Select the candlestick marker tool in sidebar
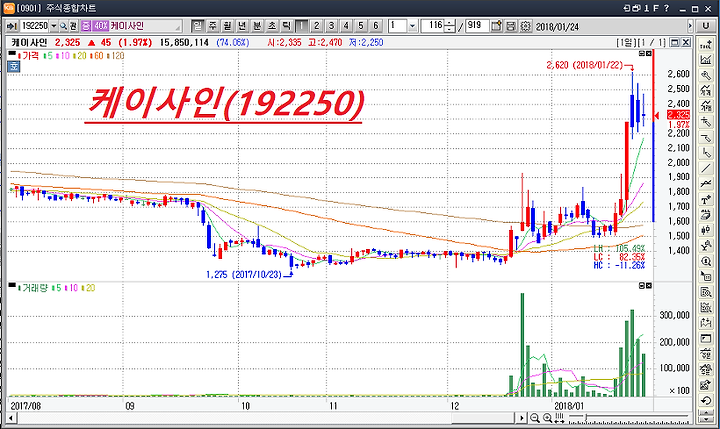 tap(706, 231)
